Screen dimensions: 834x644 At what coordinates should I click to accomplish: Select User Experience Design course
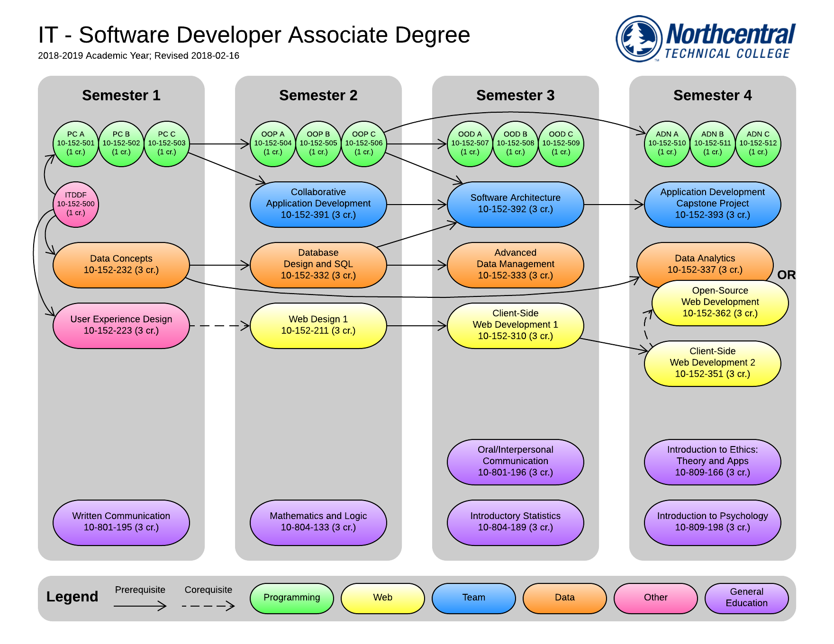coord(121,325)
